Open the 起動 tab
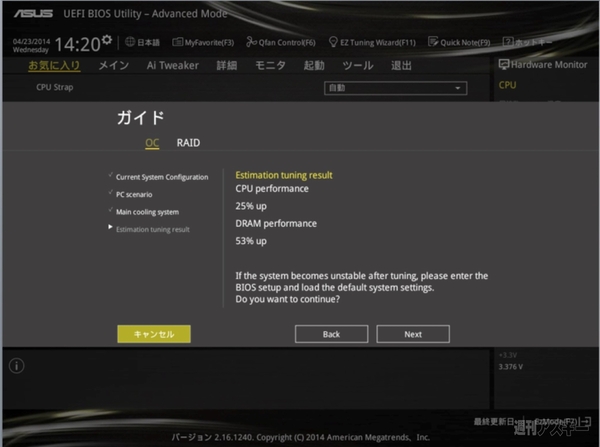 (314, 65)
